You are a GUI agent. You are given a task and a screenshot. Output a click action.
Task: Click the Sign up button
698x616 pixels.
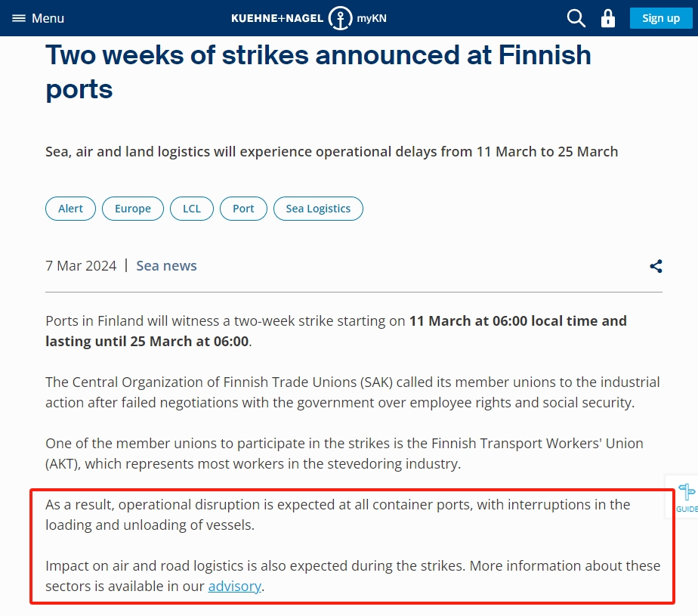661,18
